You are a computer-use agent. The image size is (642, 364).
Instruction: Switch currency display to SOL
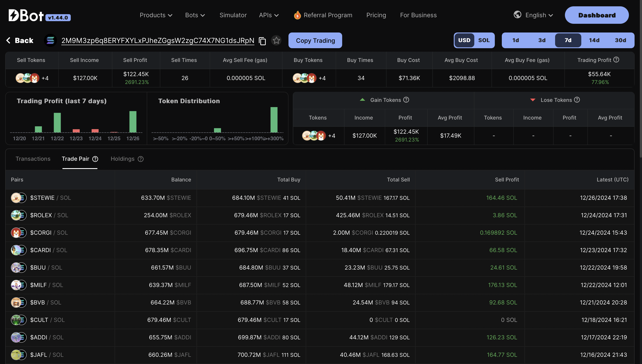pos(484,40)
